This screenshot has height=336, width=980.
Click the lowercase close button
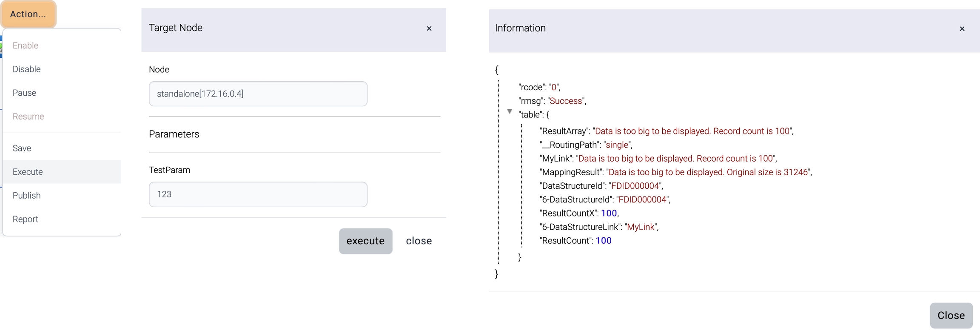419,241
